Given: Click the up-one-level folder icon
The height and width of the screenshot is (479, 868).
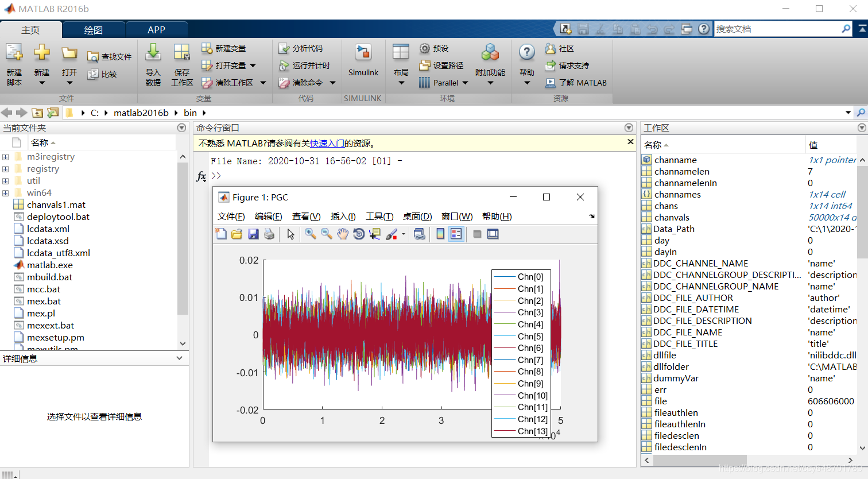Looking at the screenshot, I should point(37,113).
